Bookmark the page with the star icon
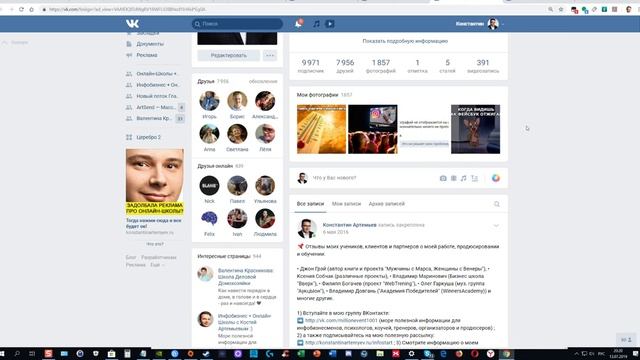 pyautogui.click(x=561, y=9)
